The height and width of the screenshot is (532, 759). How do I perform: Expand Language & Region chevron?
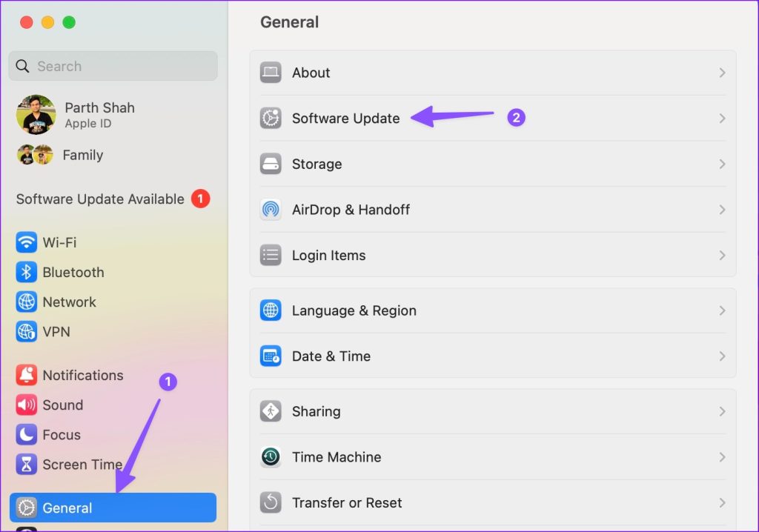coord(722,310)
